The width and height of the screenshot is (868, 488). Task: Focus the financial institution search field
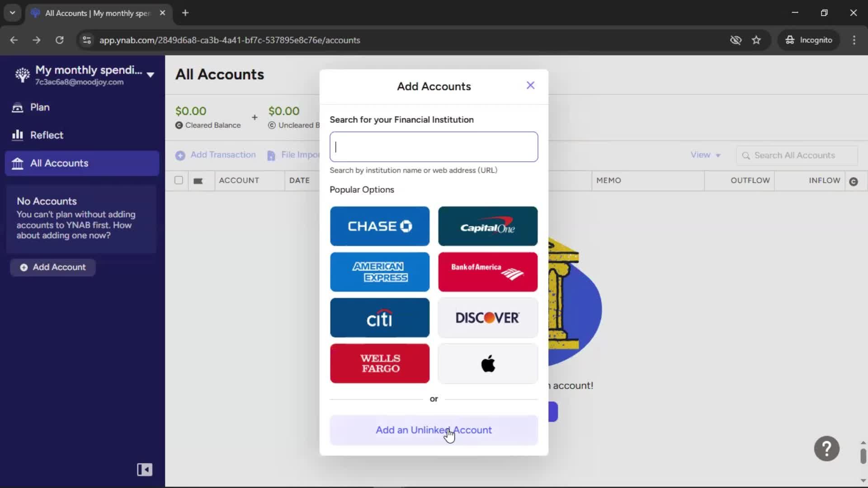434,147
